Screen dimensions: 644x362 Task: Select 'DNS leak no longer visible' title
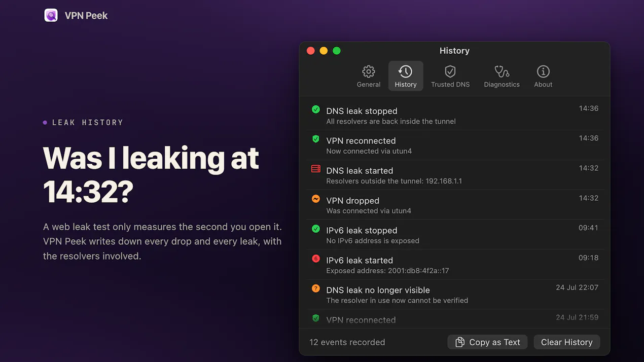click(x=378, y=291)
